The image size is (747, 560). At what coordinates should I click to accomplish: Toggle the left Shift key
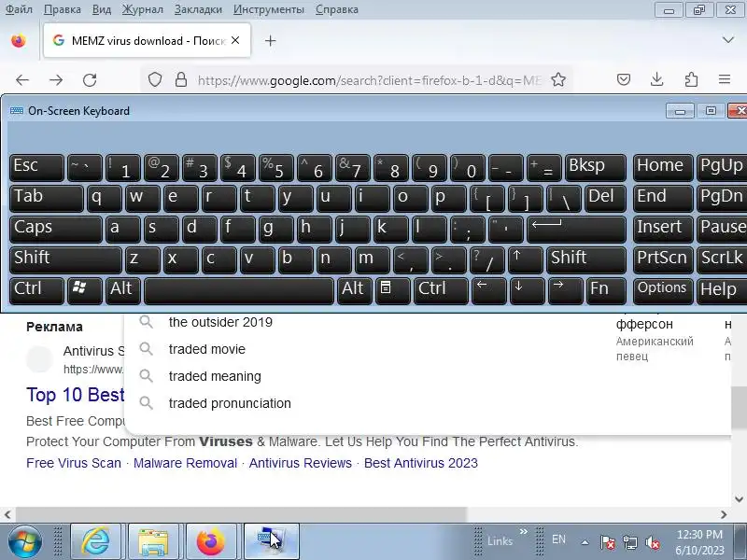pyautogui.click(x=65, y=260)
